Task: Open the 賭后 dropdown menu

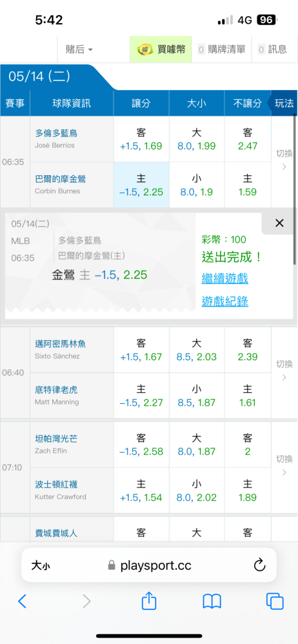Action: coord(79,50)
